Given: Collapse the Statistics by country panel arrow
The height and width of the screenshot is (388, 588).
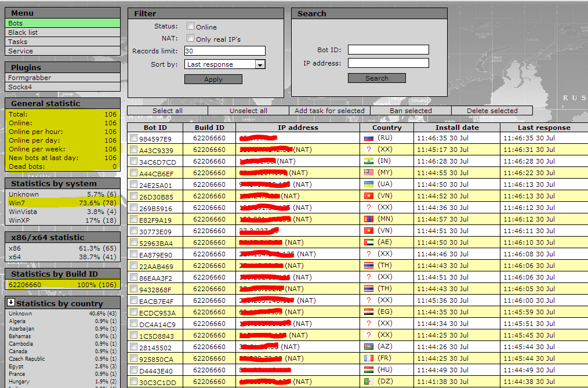Looking at the screenshot, I should coord(11,302).
